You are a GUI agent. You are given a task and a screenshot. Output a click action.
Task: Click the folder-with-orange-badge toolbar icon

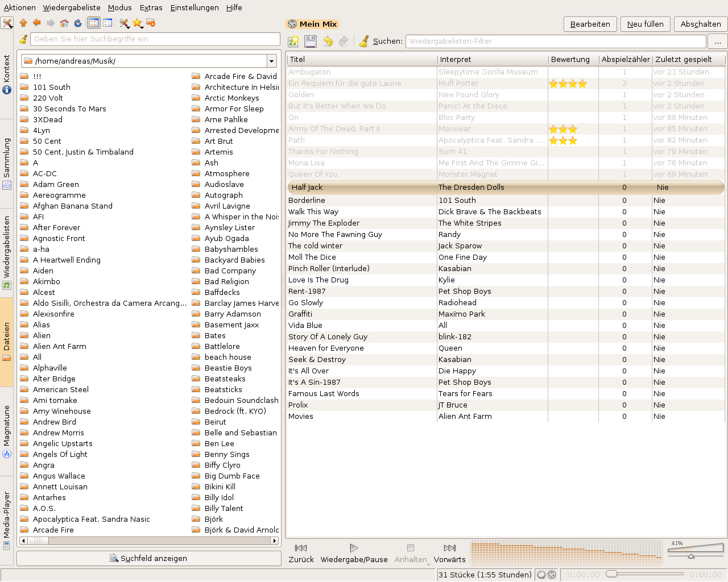point(151,23)
